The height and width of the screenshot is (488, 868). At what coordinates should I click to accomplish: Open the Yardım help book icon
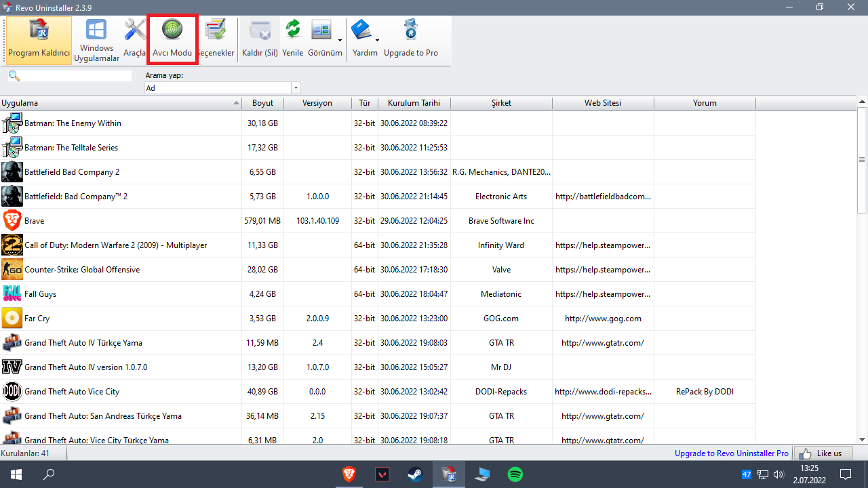tap(361, 30)
